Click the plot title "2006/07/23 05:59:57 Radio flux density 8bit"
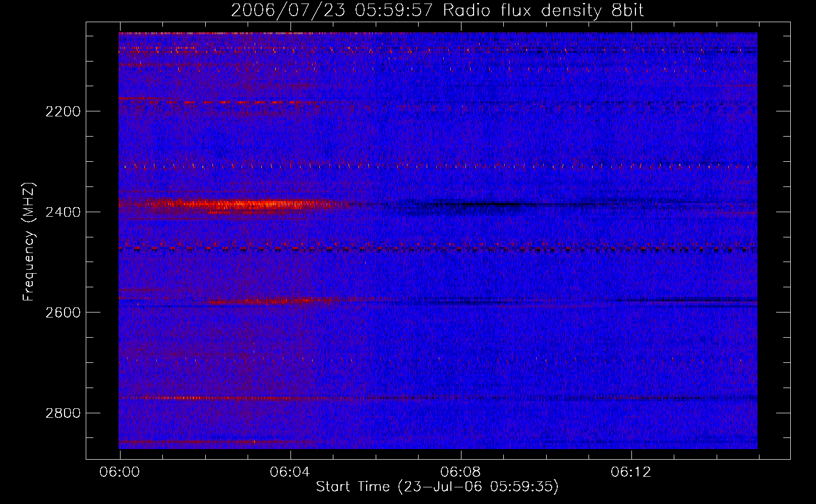 (437, 10)
